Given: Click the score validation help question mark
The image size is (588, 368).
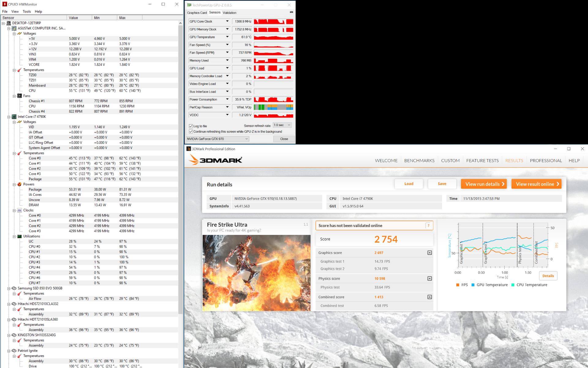Looking at the screenshot, I should click(x=428, y=226).
